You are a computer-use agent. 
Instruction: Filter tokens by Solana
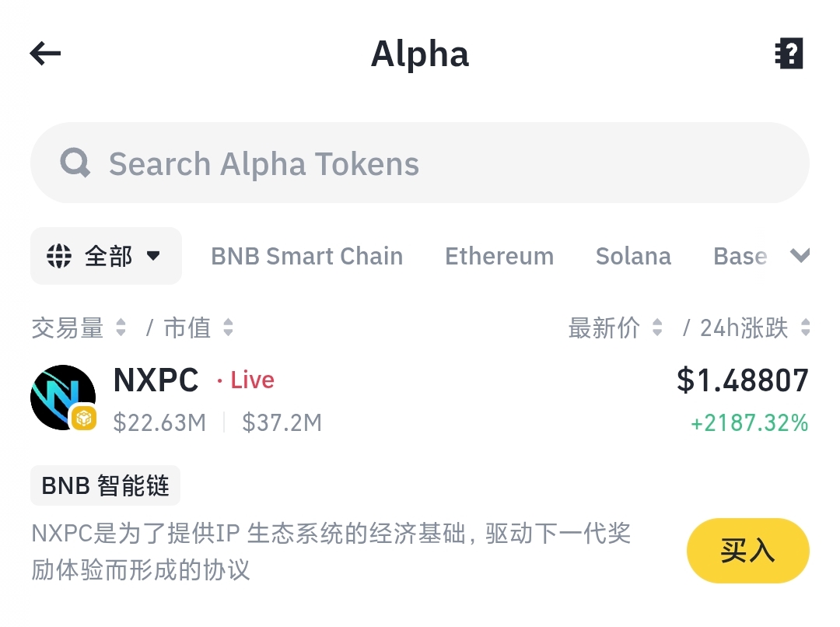(x=633, y=256)
